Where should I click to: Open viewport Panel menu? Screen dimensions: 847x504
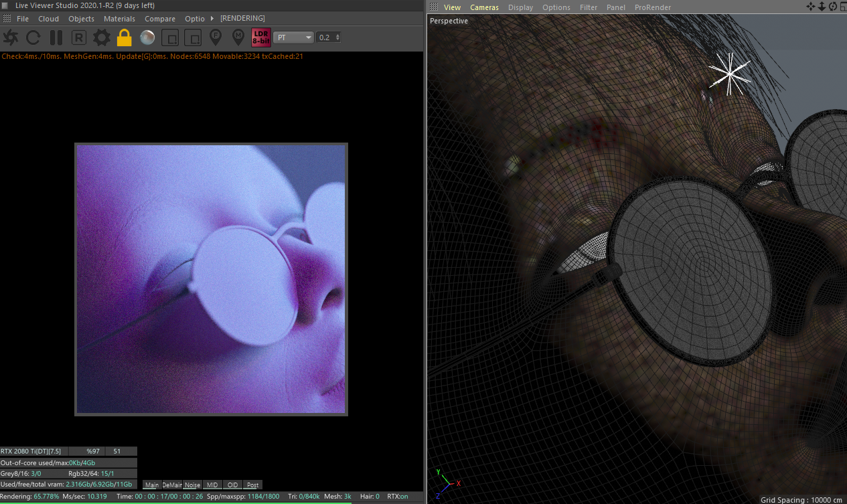tap(616, 7)
